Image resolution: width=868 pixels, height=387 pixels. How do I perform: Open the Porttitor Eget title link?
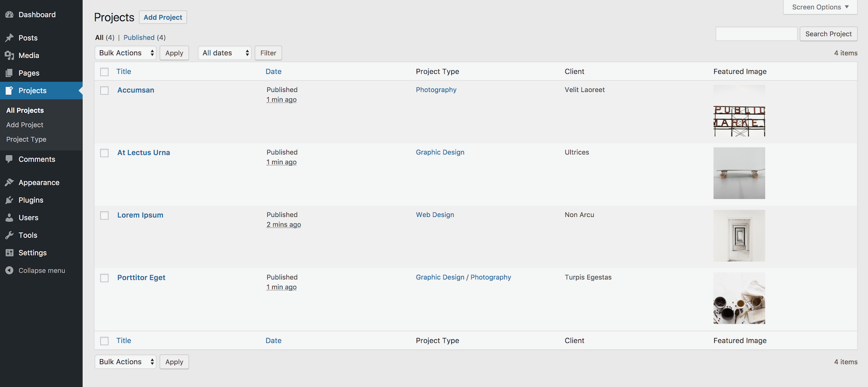[141, 278]
